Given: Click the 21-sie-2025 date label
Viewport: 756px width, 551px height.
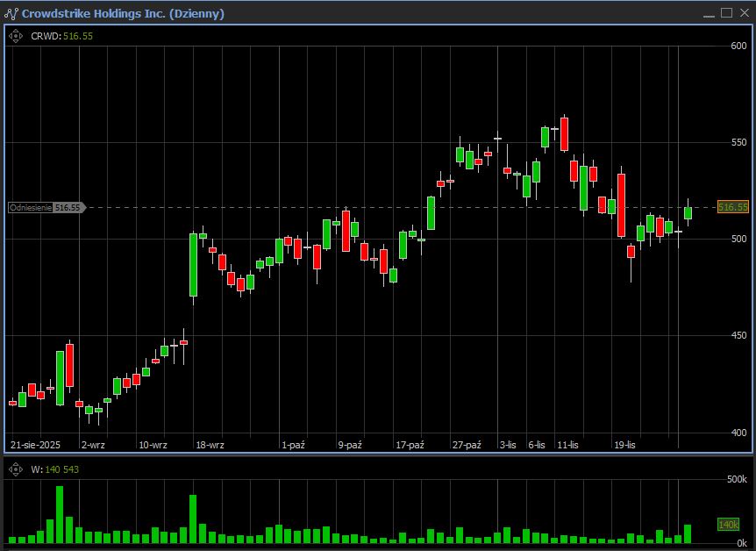Looking at the screenshot, I should point(33,445).
